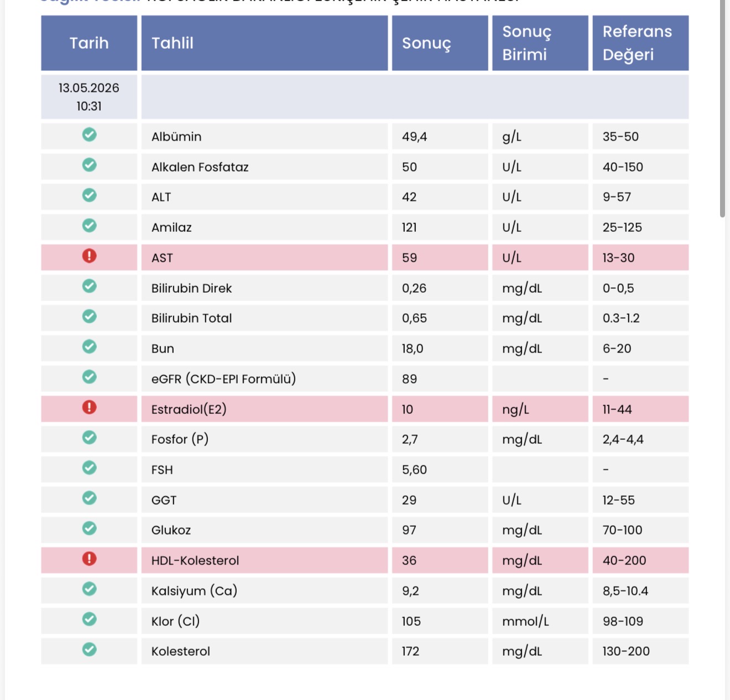
Task: Click the green check icon for GGT
Action: 89,498
